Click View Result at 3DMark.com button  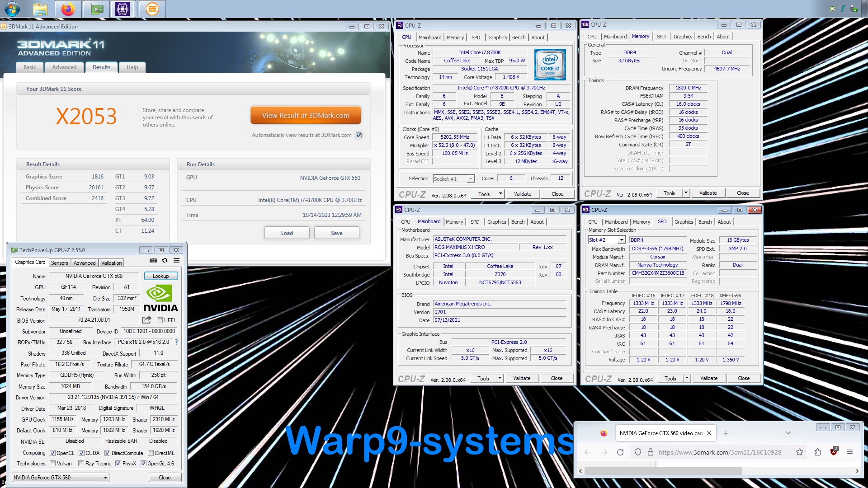coord(306,115)
